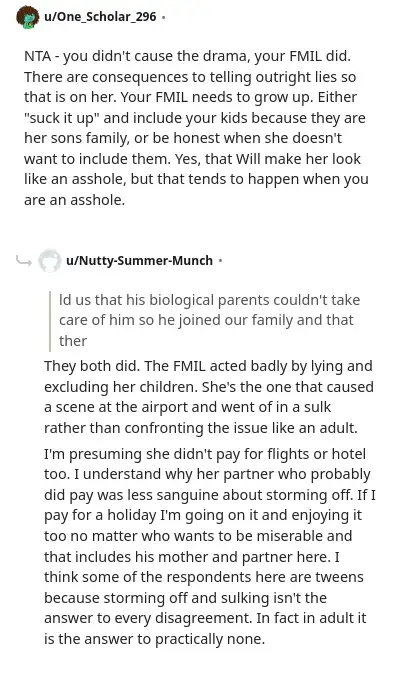Click the closing line 'is the answer to practically none'
The width and height of the screenshot is (400, 674).
click(x=154, y=639)
